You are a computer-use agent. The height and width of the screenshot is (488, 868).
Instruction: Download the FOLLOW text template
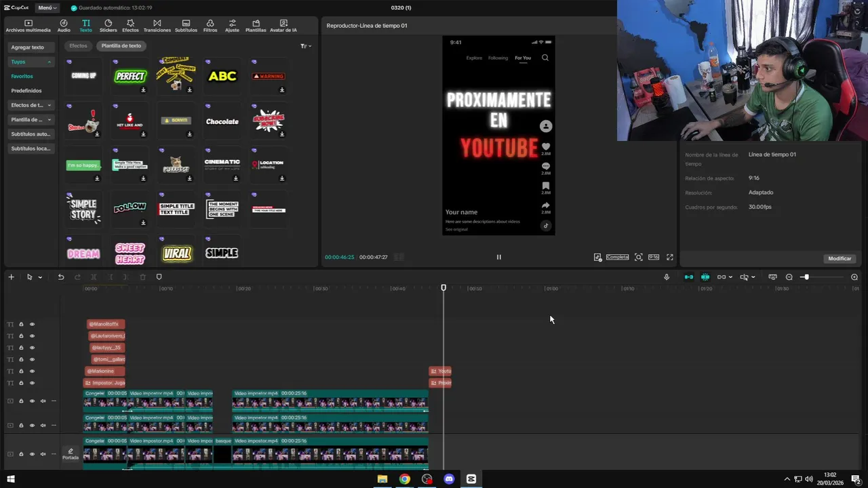143,222
